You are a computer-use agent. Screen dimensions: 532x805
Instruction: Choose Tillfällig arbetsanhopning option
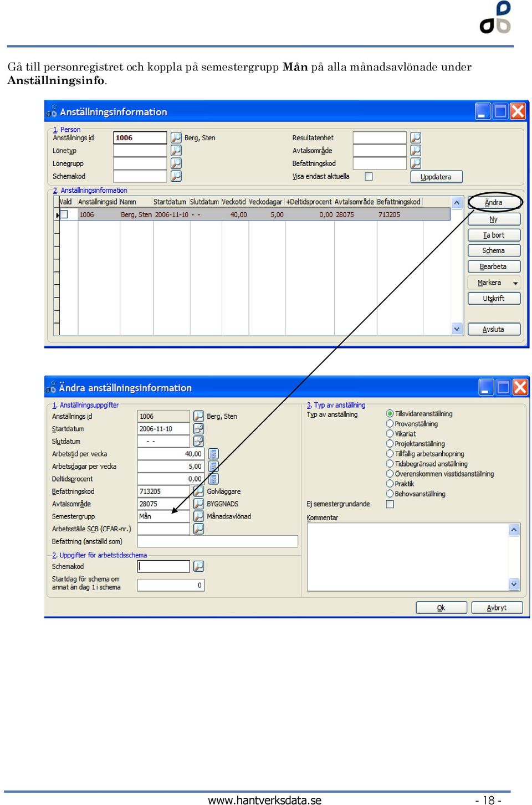[x=390, y=454]
